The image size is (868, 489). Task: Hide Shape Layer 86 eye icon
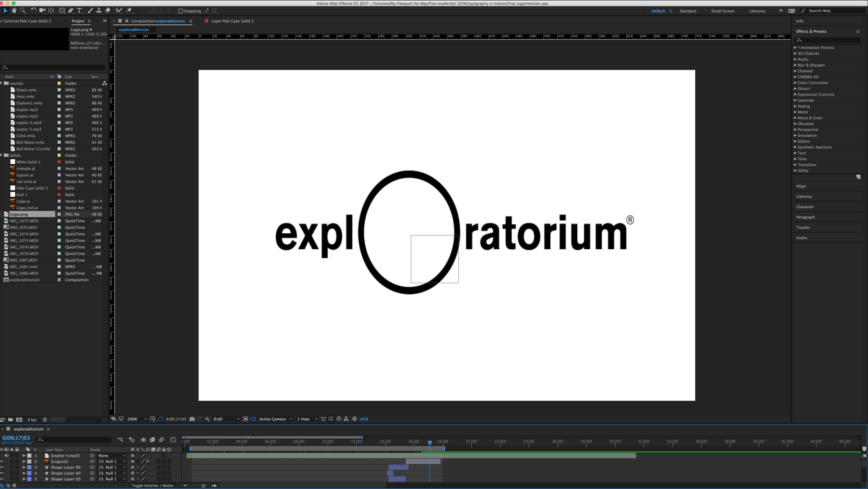tap(2, 467)
